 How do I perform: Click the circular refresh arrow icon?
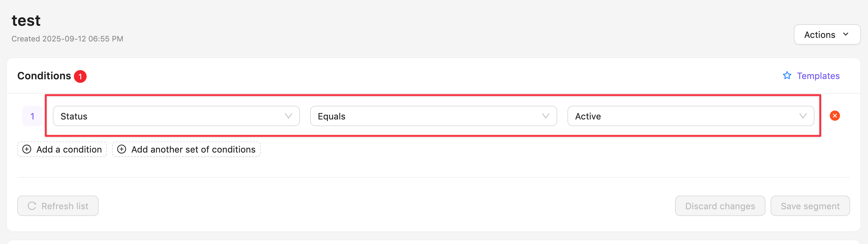pos(32,206)
